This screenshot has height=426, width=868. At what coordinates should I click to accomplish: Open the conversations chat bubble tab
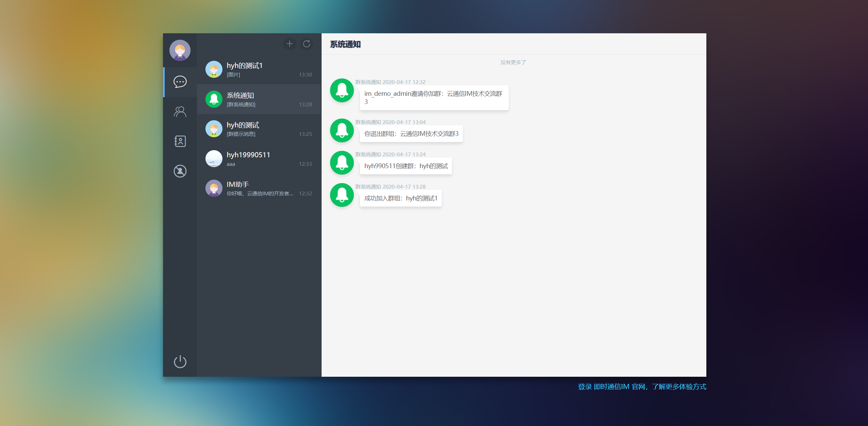(x=180, y=82)
